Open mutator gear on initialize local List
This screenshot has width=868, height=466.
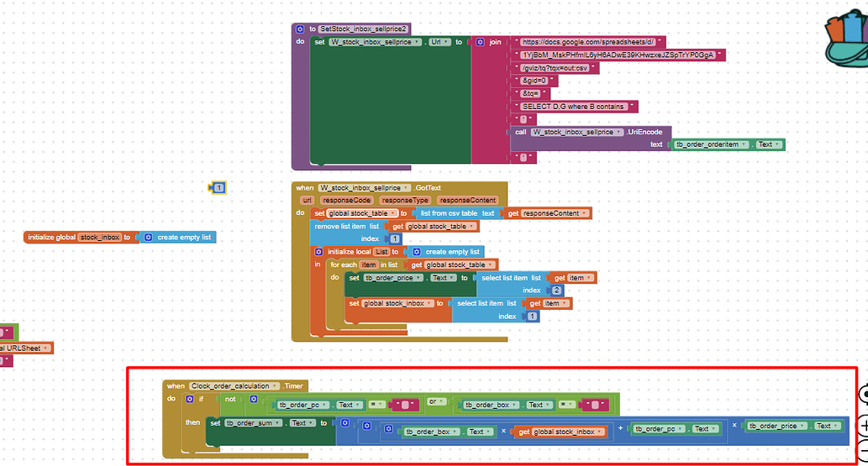click(x=318, y=252)
